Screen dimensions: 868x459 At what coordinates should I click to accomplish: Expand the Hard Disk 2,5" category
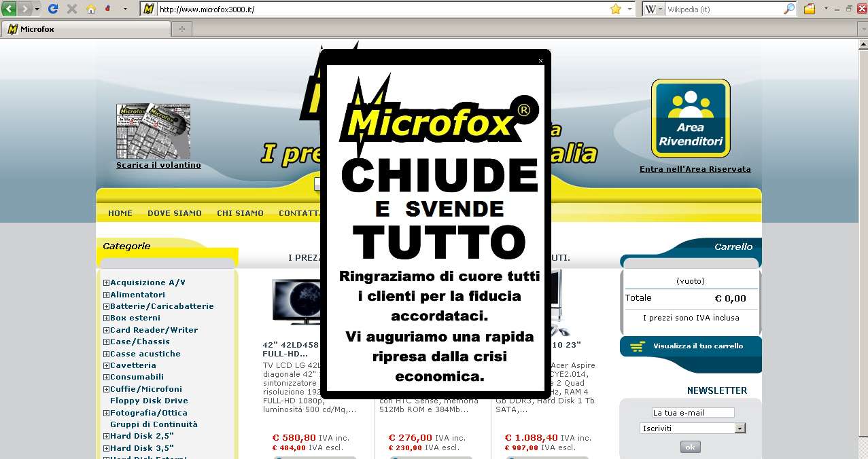pyautogui.click(x=107, y=437)
